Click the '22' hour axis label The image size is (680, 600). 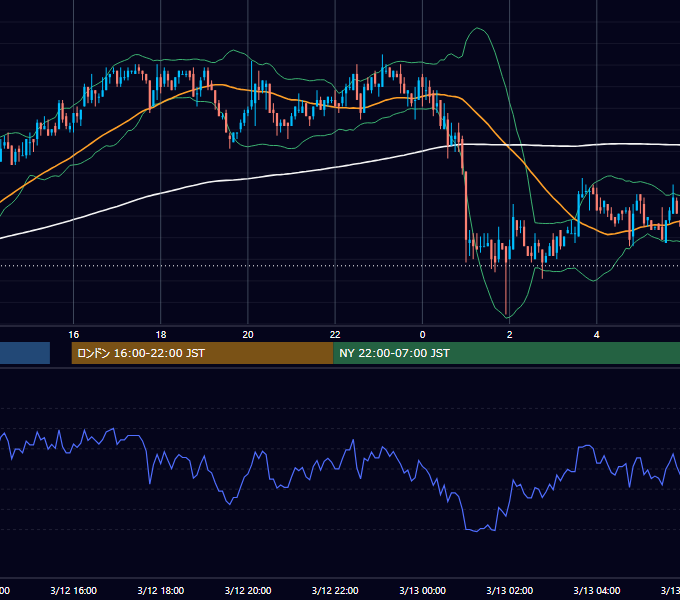pyautogui.click(x=335, y=335)
